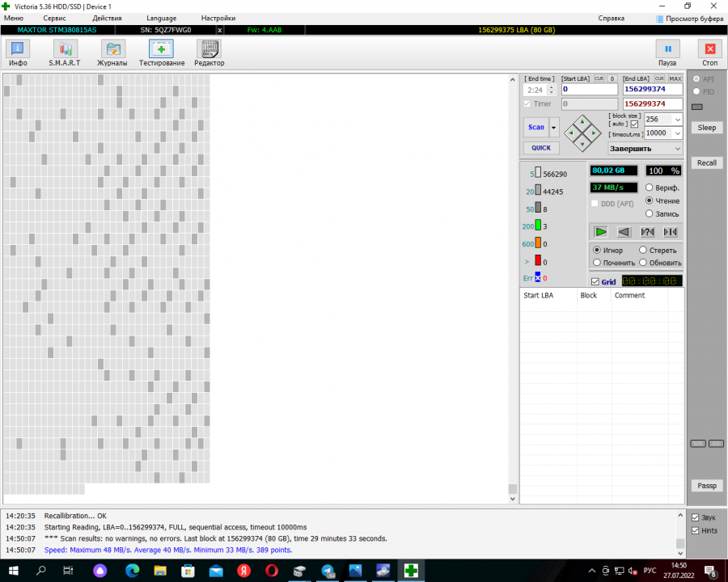Click the QUICK scan button
Screen dimensions: 728x582
[541, 148]
